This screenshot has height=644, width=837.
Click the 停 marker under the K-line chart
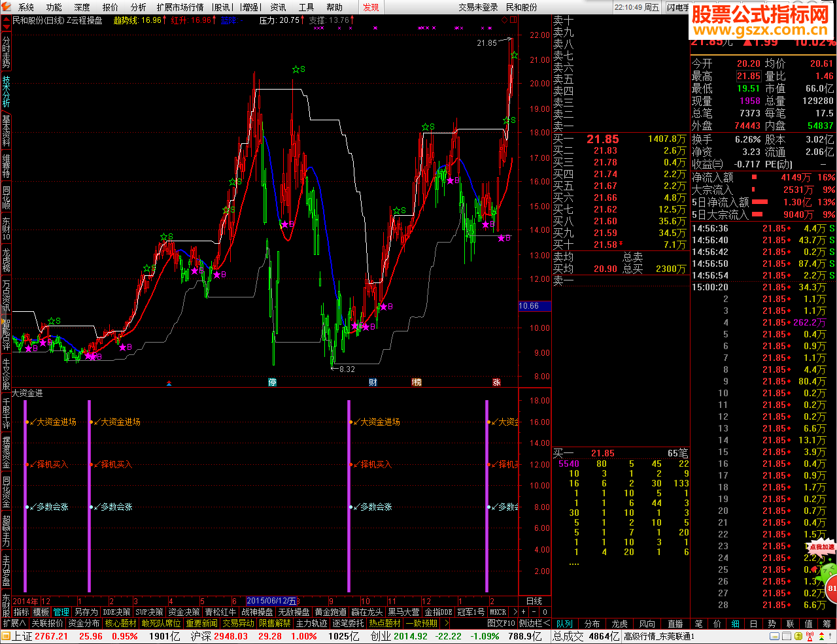pyautogui.click(x=273, y=382)
